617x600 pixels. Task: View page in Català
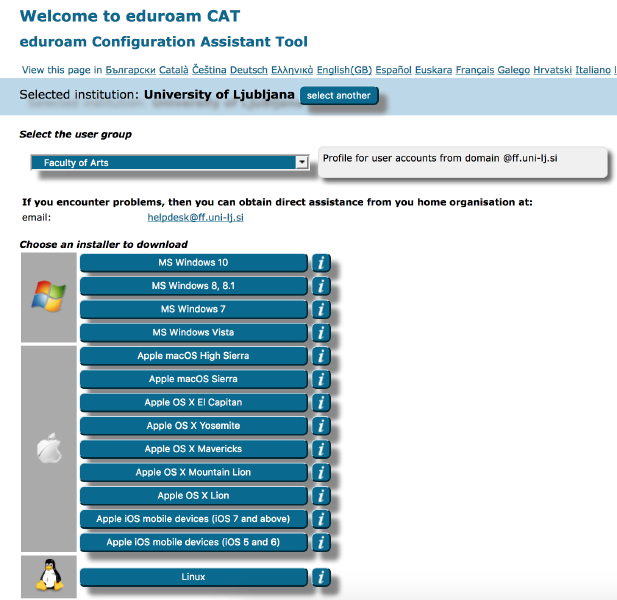(x=174, y=70)
